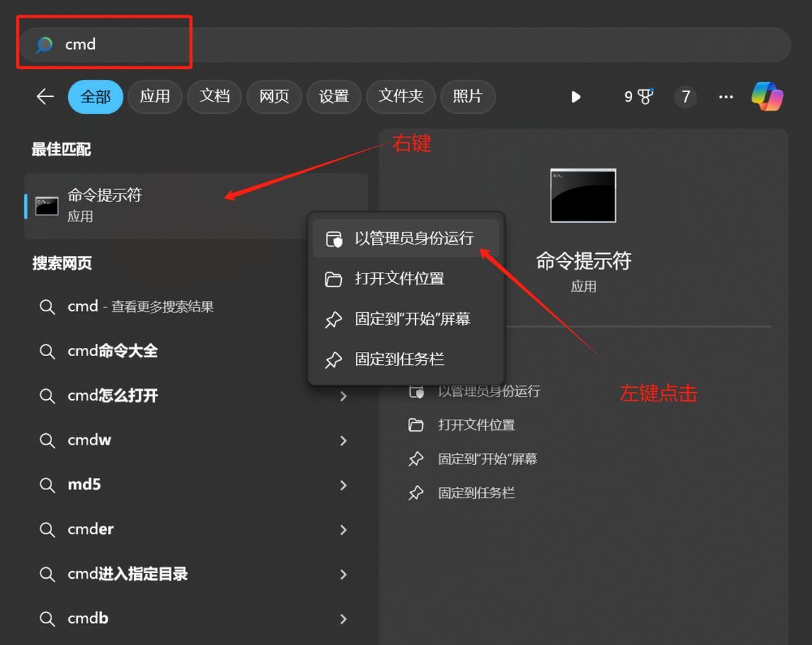
Task: Click the folder icon next to 打开文件位置
Action: pos(334,279)
